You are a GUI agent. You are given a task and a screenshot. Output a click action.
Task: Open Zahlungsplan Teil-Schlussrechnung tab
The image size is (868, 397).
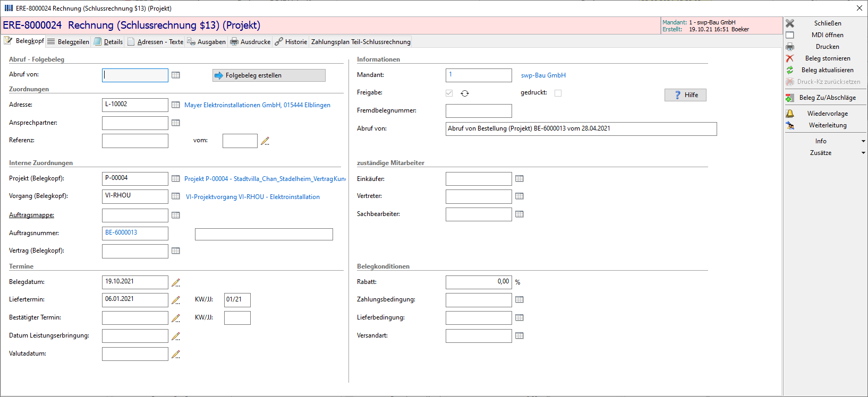coord(361,42)
